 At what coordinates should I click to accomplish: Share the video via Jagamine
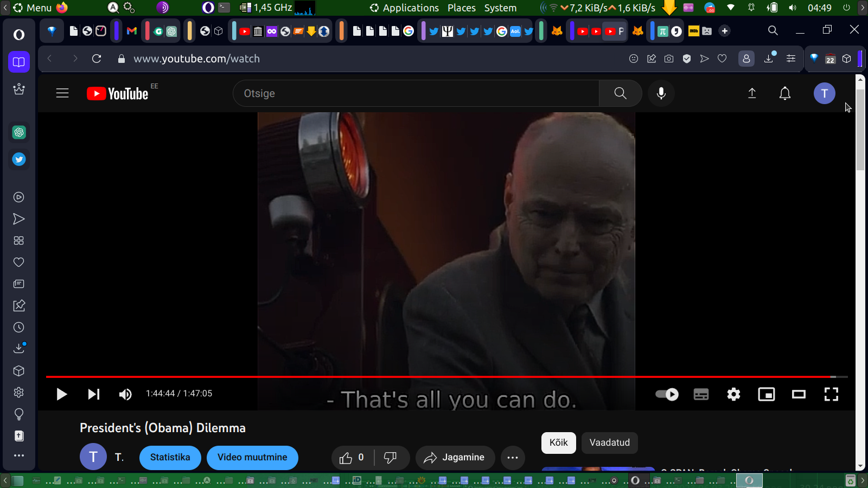pos(455,458)
